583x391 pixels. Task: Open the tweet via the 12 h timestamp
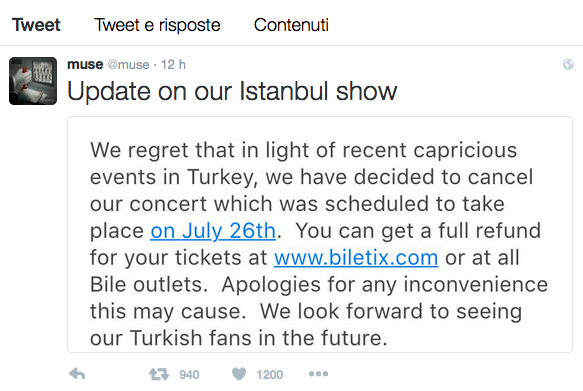(173, 65)
